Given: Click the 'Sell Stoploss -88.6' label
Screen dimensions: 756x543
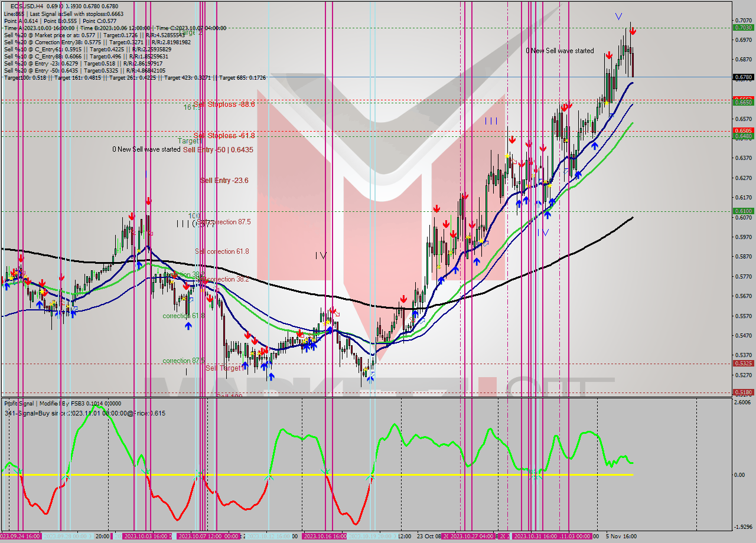Looking at the screenshot, I should 224,104.
